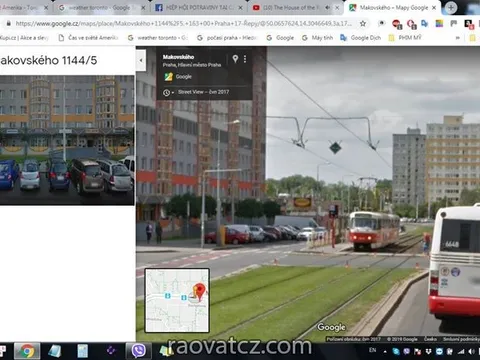Screen dimensions: 480x360
Task: Click the Česko link in the footer
Action: 430,339
